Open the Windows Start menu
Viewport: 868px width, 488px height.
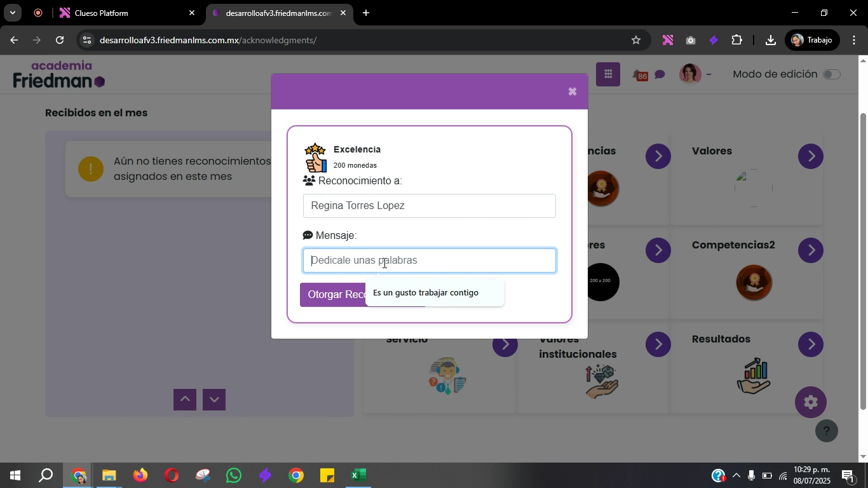pyautogui.click(x=15, y=475)
